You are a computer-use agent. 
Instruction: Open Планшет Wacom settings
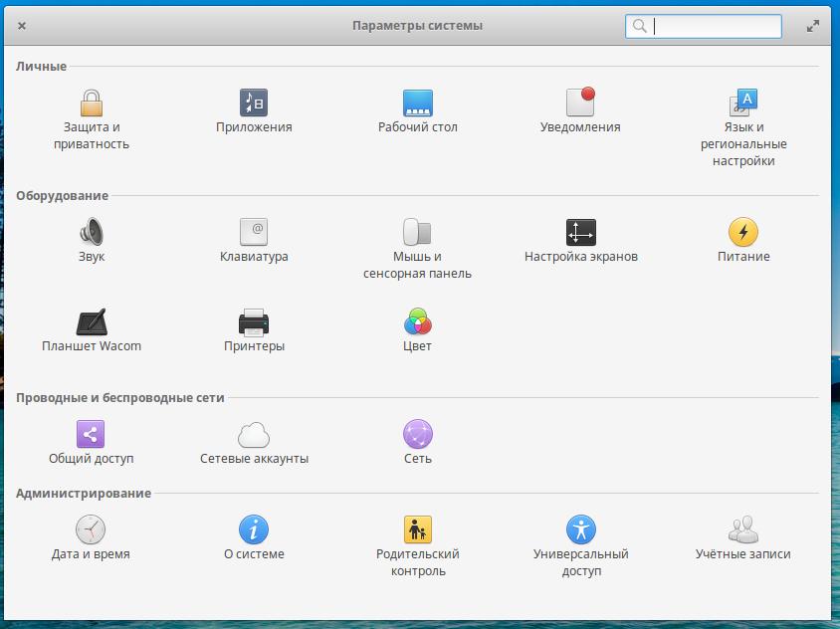[x=92, y=322]
